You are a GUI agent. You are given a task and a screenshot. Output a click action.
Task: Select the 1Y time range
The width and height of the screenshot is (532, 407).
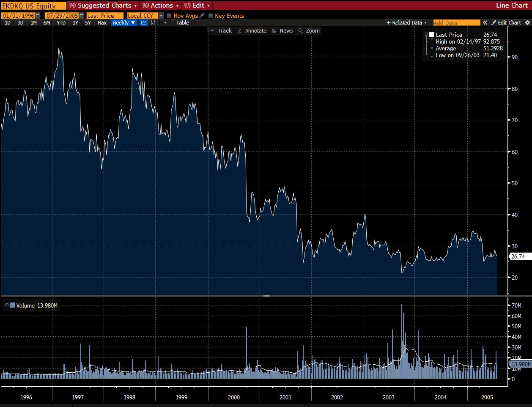pyautogui.click(x=75, y=23)
